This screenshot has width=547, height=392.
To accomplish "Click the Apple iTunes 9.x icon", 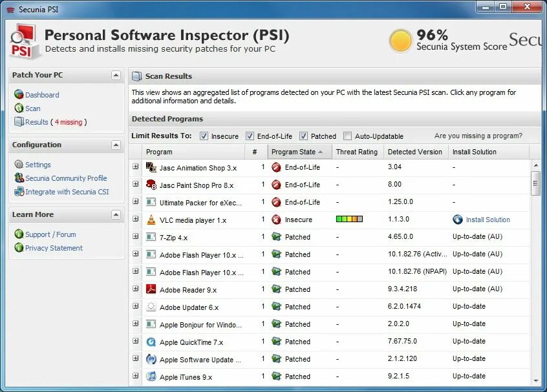I will (x=151, y=377).
